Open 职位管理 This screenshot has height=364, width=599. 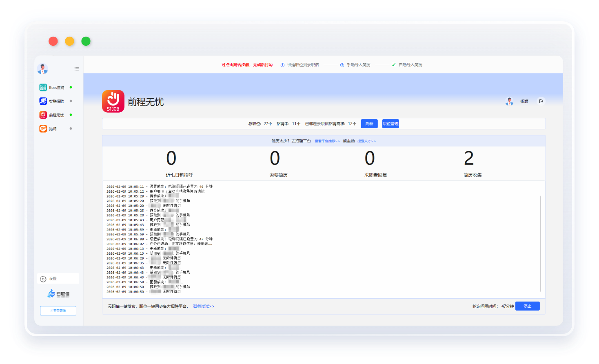(x=390, y=124)
